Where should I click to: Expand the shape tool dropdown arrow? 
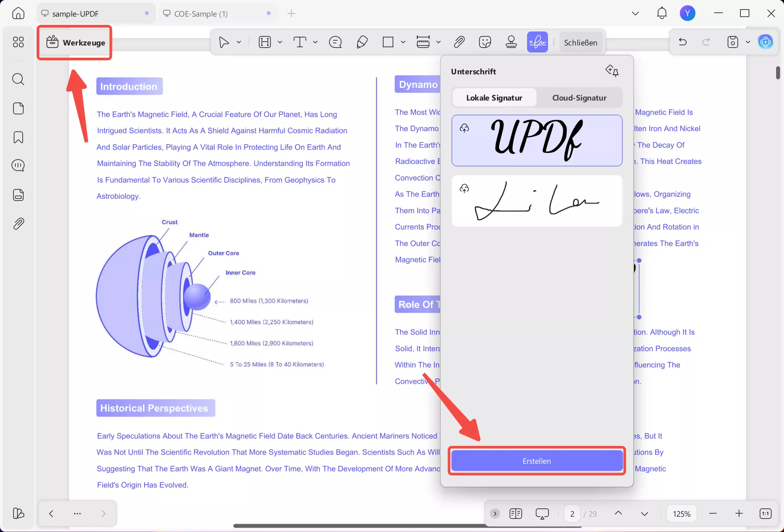[403, 42]
